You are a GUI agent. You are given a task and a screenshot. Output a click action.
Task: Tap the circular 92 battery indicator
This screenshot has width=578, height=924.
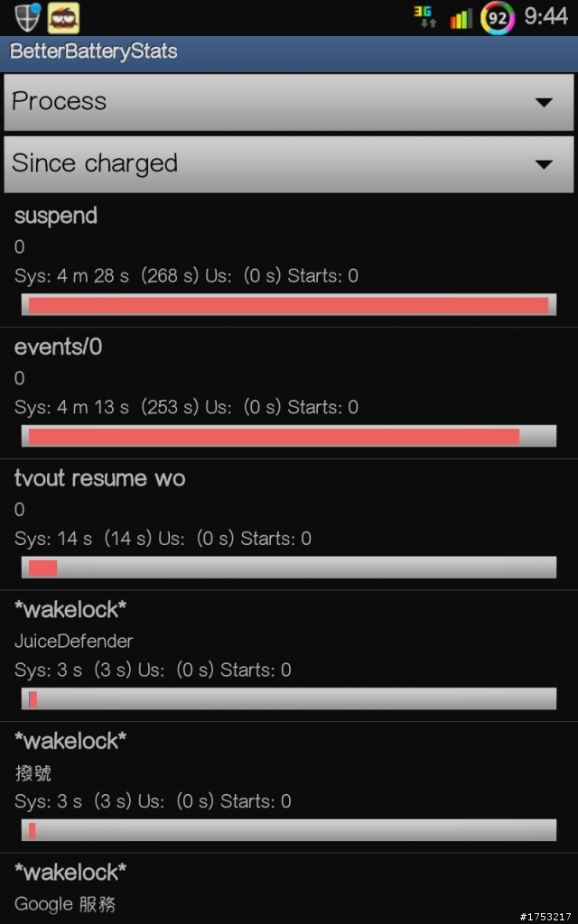coord(498,18)
